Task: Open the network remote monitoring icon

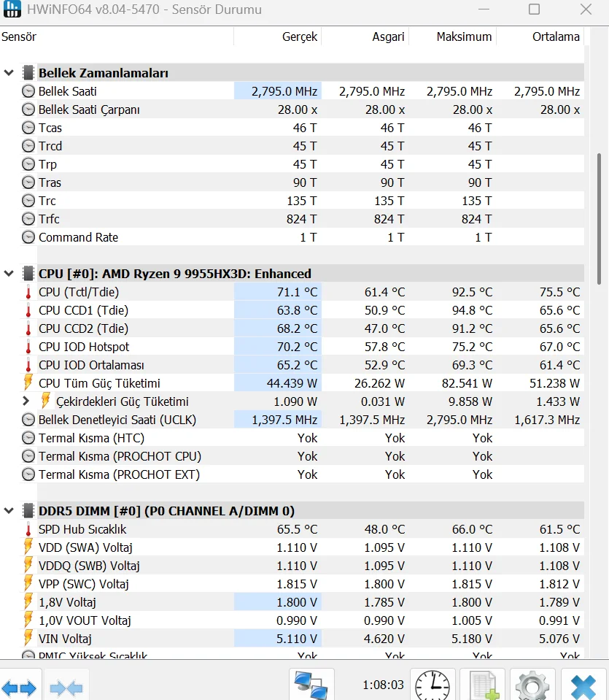Action: (311, 685)
